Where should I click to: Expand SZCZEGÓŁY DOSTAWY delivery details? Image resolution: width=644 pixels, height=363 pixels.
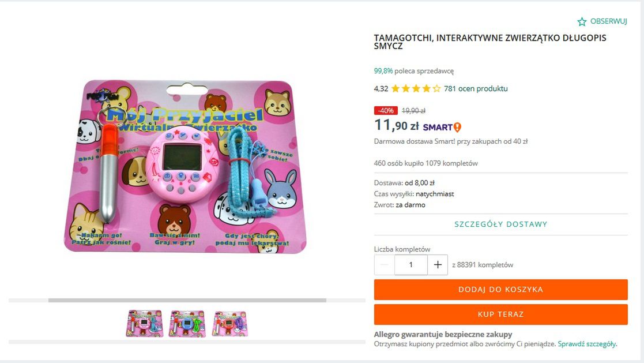tap(500, 224)
